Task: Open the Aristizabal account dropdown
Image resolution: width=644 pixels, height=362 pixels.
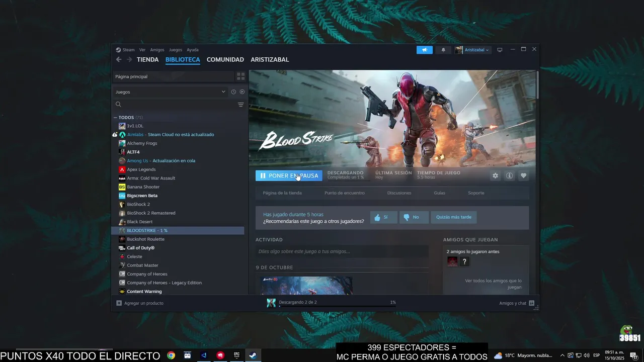Action: coord(472,50)
